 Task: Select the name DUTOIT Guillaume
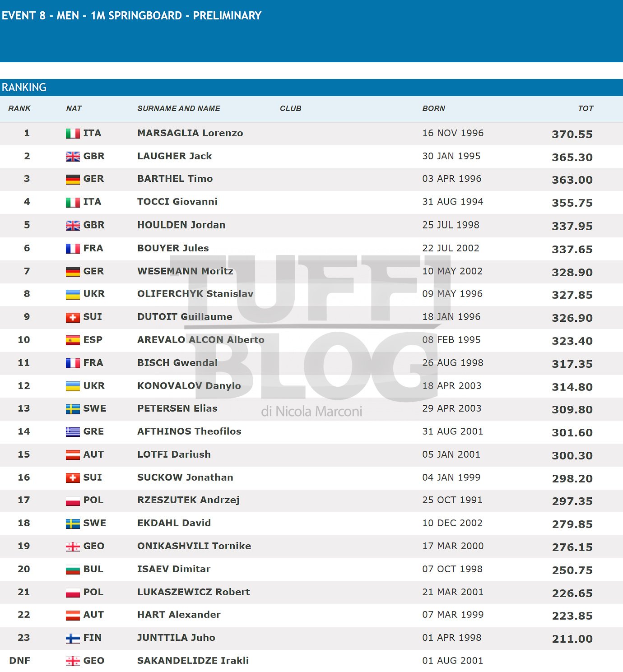point(185,317)
